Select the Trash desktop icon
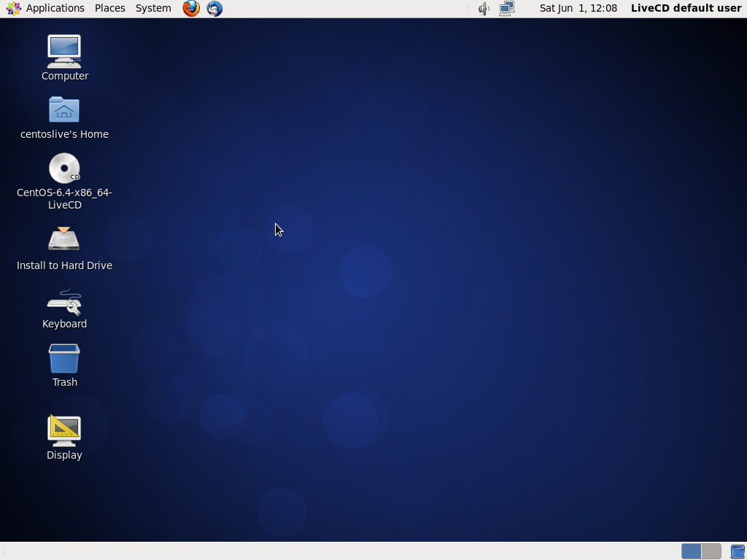747x560 pixels. tap(64, 359)
